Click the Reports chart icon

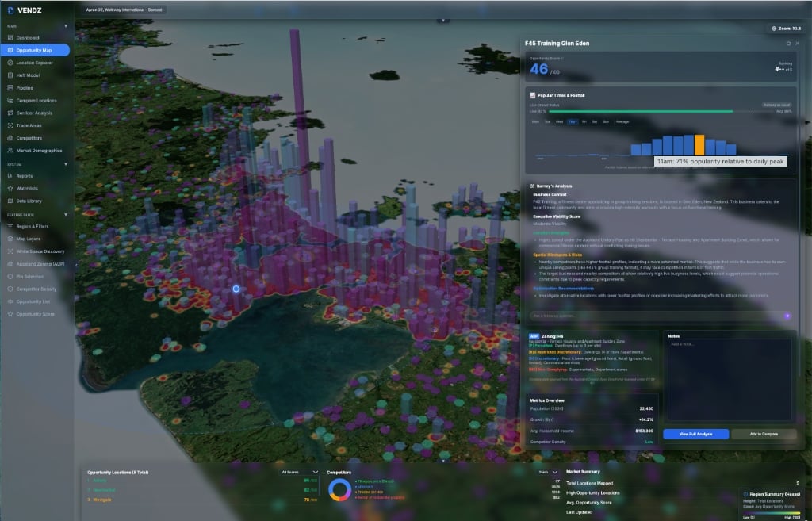click(x=10, y=176)
